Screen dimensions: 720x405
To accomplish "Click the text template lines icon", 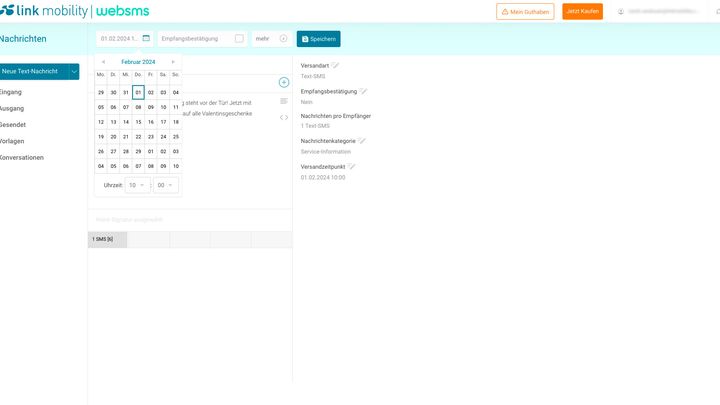I will (284, 101).
